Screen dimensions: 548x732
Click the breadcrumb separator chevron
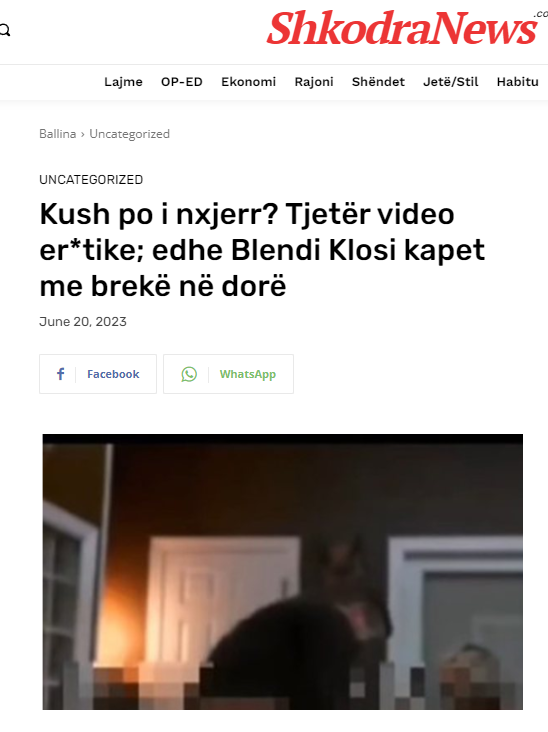[83, 134]
